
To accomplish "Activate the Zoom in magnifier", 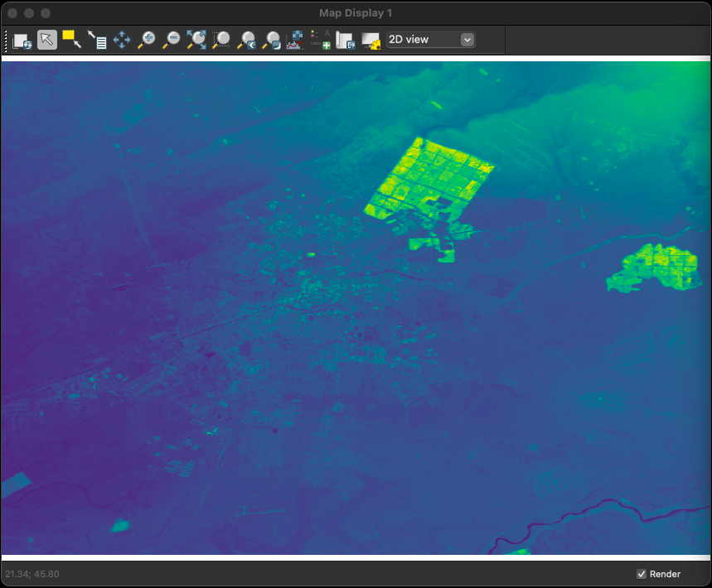I will pos(147,39).
